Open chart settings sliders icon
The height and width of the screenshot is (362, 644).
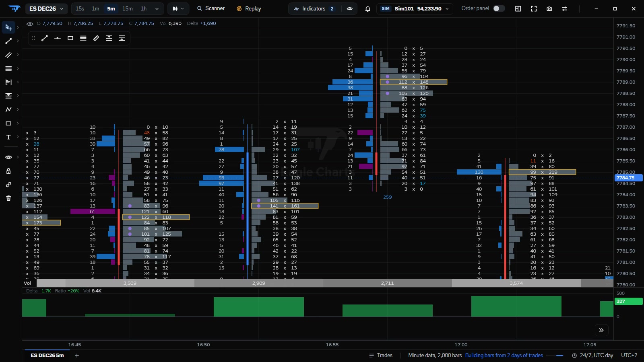click(x=564, y=8)
